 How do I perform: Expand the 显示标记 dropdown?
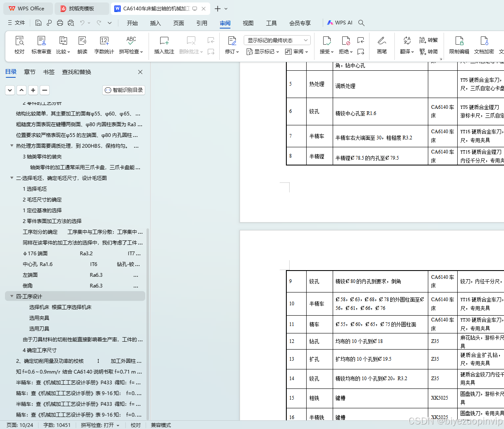[263, 52]
